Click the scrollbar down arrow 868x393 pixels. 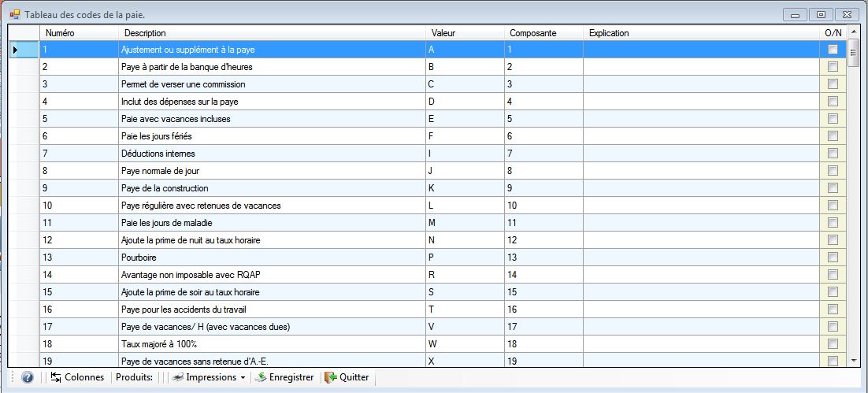pos(854,361)
